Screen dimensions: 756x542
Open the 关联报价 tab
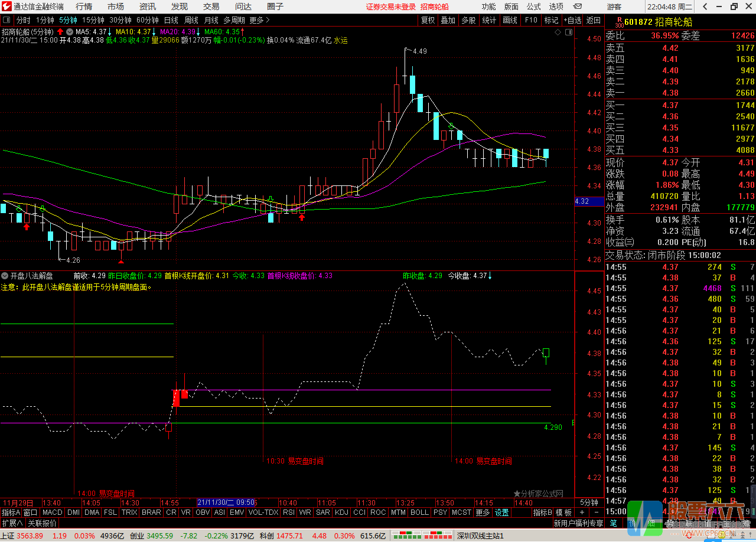click(x=42, y=523)
